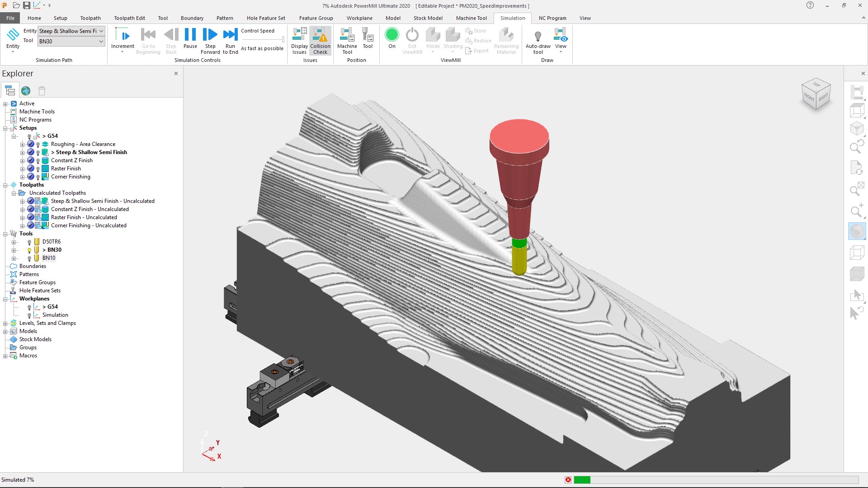Open Display Issues panel
The width and height of the screenshot is (868, 488).
coord(299,41)
